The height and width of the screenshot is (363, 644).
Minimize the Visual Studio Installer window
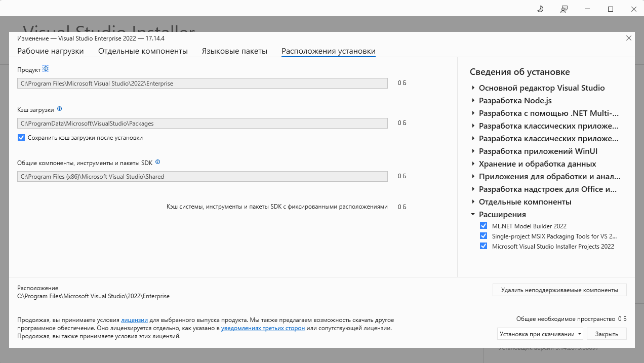coord(587,9)
